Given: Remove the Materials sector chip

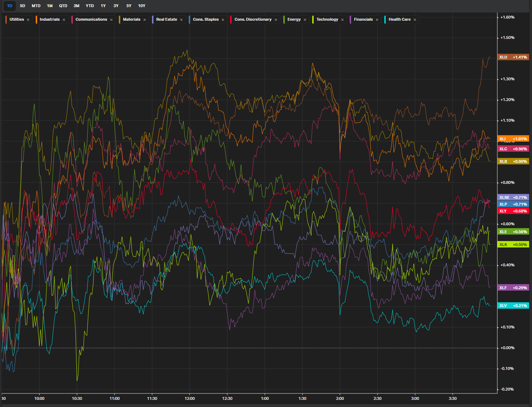Looking at the screenshot, I should click(145, 20).
